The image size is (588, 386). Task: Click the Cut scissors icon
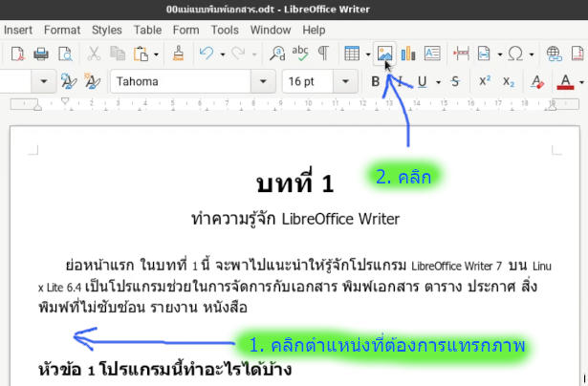coord(94,54)
